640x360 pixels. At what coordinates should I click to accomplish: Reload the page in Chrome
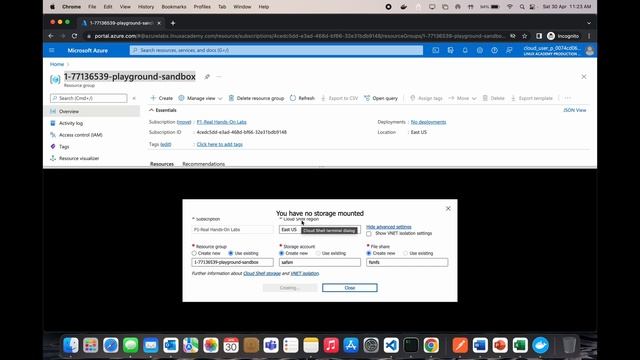pyautogui.click(x=74, y=36)
